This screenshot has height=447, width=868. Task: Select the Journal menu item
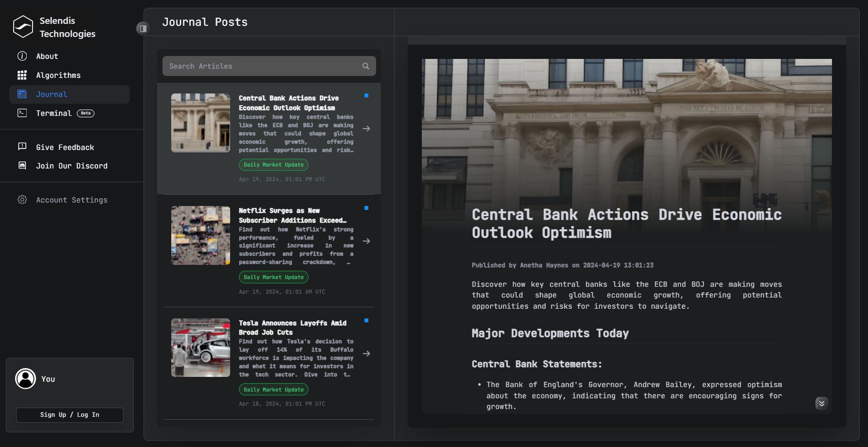pyautogui.click(x=70, y=94)
